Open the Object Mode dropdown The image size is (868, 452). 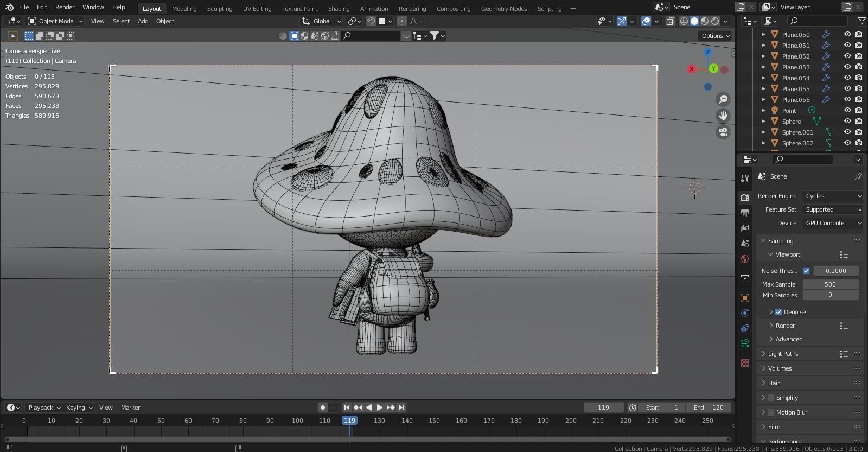[x=55, y=21]
